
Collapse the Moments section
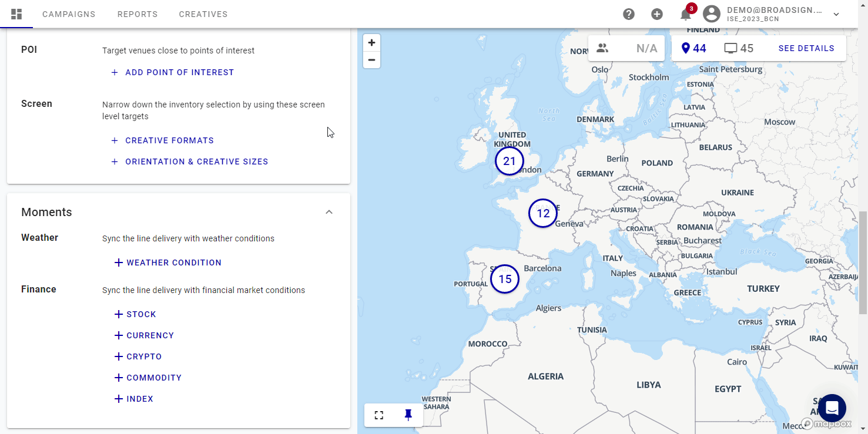pyautogui.click(x=329, y=212)
